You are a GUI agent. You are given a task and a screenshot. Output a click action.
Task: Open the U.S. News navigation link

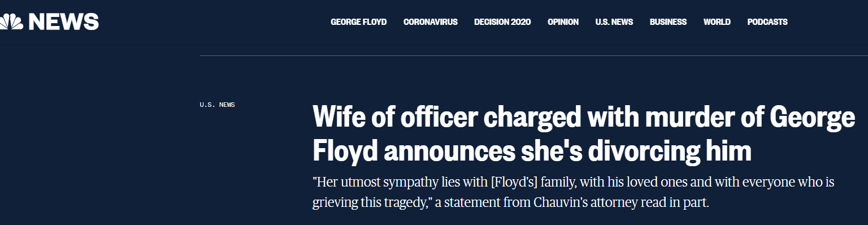tap(614, 22)
